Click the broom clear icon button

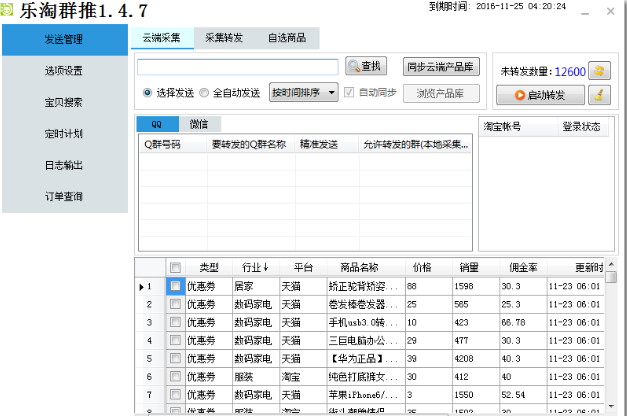click(599, 95)
